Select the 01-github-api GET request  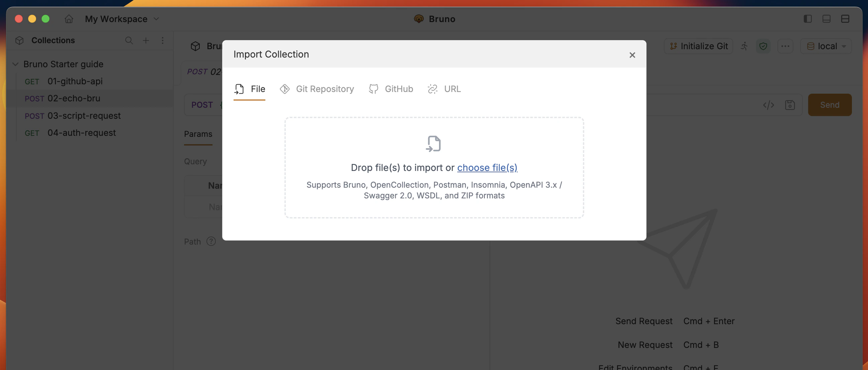75,81
